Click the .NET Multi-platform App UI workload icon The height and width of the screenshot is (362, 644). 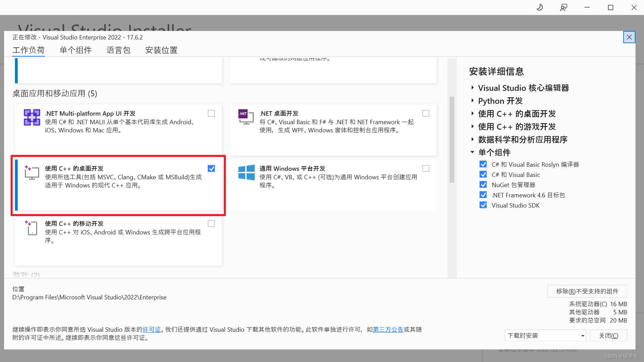tap(32, 117)
